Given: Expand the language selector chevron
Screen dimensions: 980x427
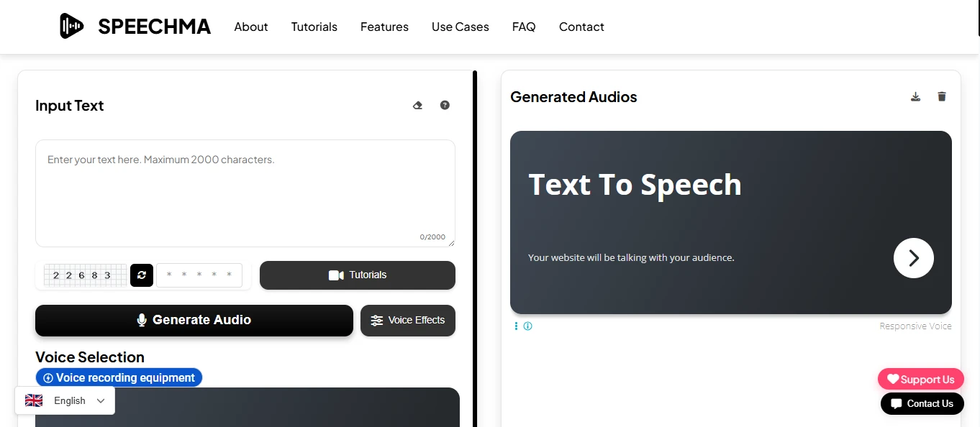Looking at the screenshot, I should (101, 400).
